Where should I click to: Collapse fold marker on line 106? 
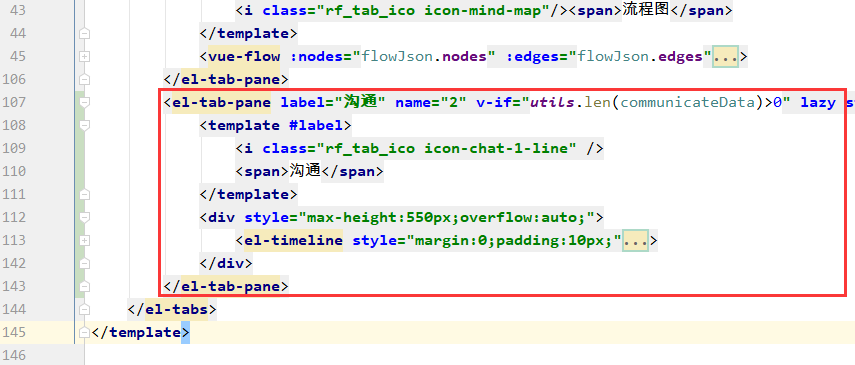coord(84,79)
